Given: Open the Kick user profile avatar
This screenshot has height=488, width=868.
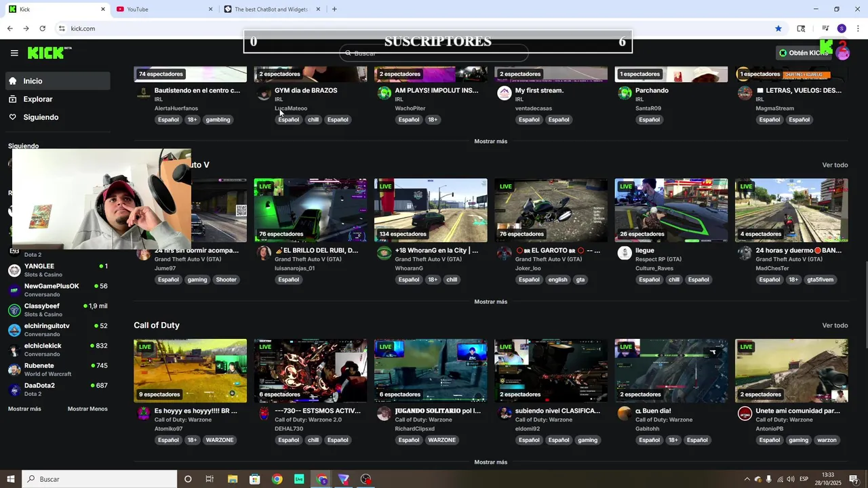Looking at the screenshot, I should pos(843,53).
